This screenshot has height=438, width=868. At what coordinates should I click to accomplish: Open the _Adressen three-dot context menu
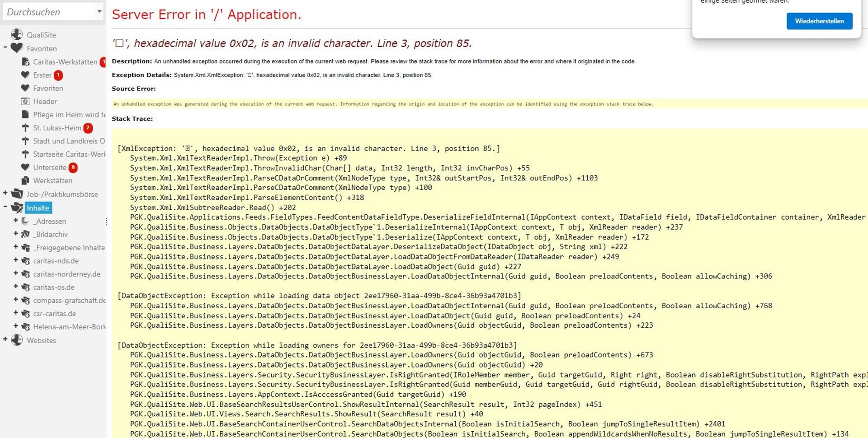pos(107,221)
